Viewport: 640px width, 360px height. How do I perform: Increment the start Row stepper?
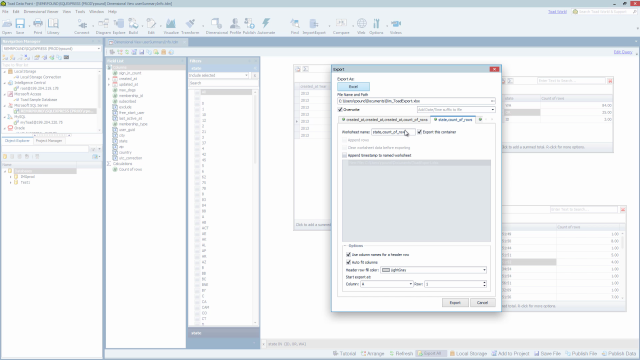[x=484, y=282]
